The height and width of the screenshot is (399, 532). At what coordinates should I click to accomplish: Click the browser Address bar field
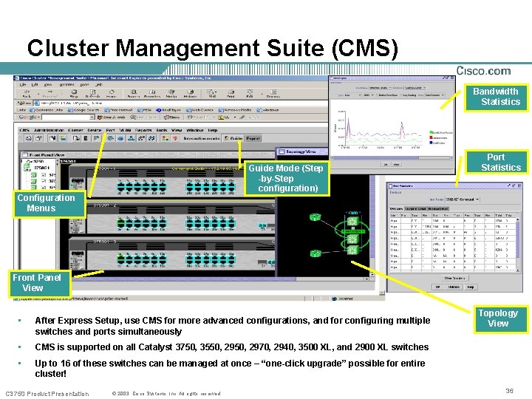click(x=182, y=103)
